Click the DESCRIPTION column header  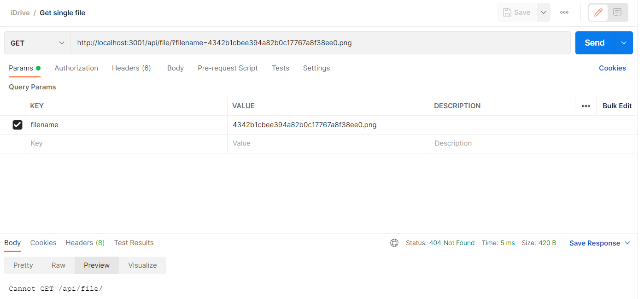[457, 106]
